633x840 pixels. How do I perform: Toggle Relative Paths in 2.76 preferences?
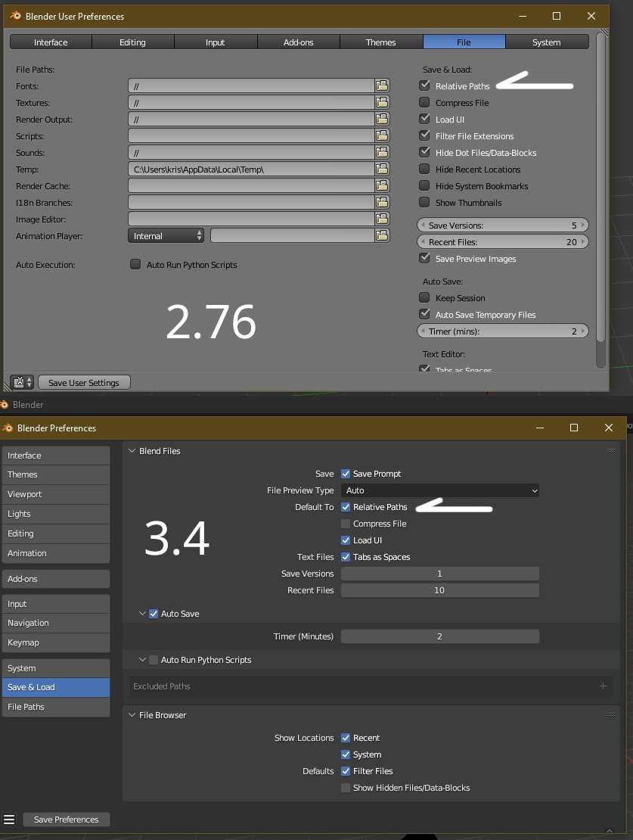click(425, 86)
